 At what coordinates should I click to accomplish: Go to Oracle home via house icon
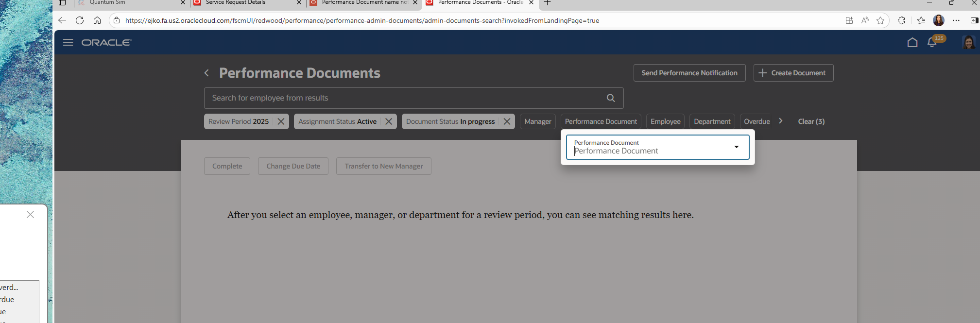point(912,42)
